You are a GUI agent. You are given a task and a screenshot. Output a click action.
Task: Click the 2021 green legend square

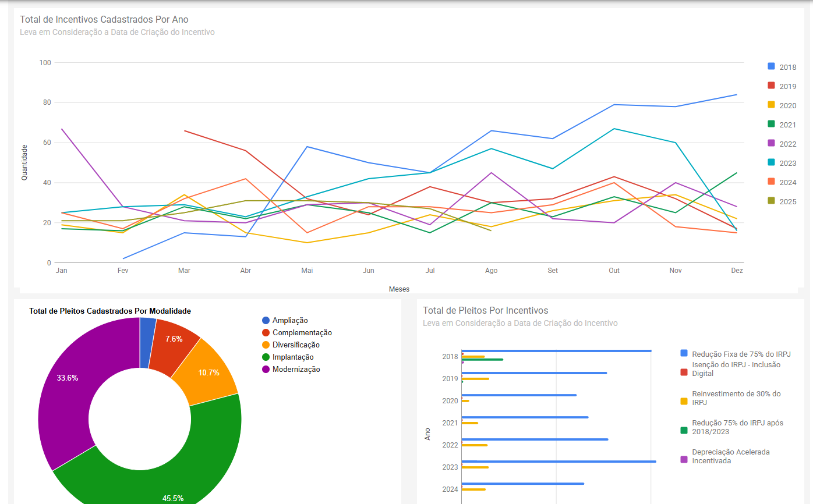pos(771,125)
